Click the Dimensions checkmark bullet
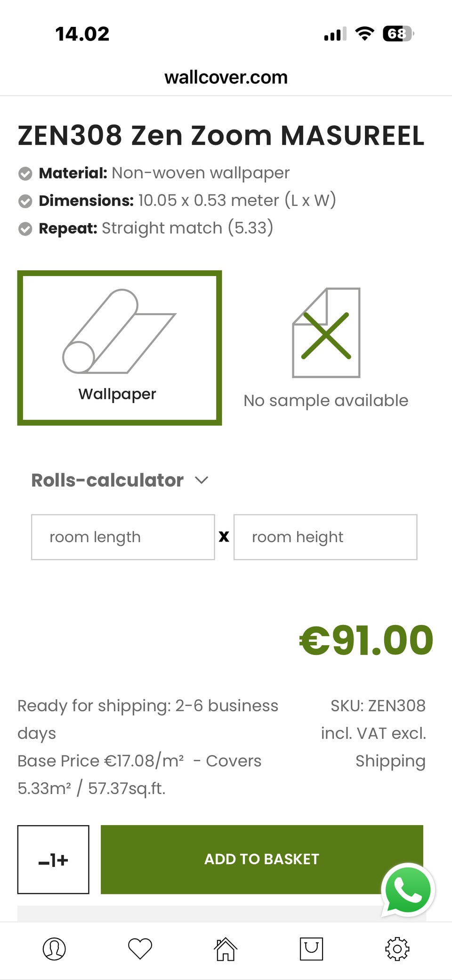The width and height of the screenshot is (452, 980). click(x=25, y=201)
